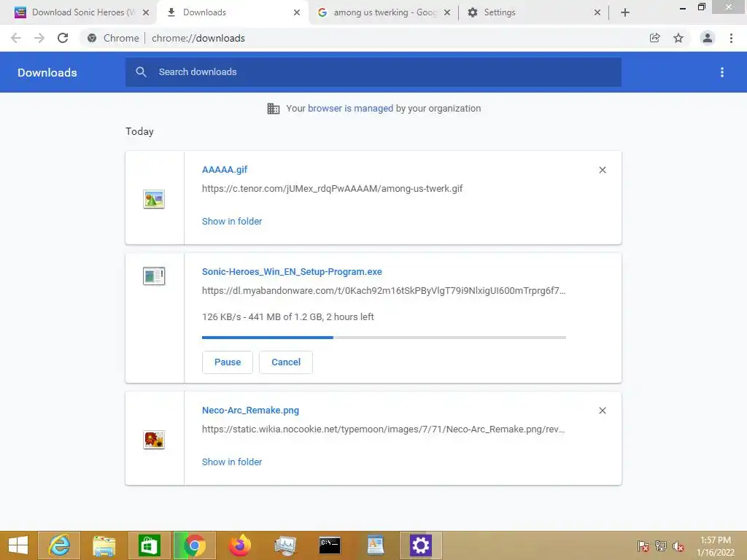Close the Downloads tab
This screenshot has width=747, height=560.
click(297, 12)
